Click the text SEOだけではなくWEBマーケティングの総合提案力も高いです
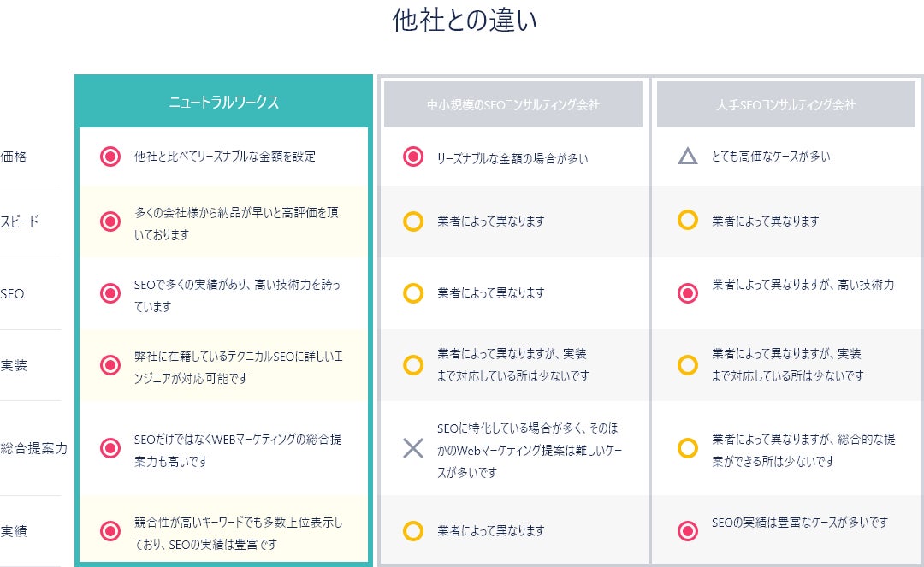The height and width of the screenshot is (567, 924). pos(238,450)
